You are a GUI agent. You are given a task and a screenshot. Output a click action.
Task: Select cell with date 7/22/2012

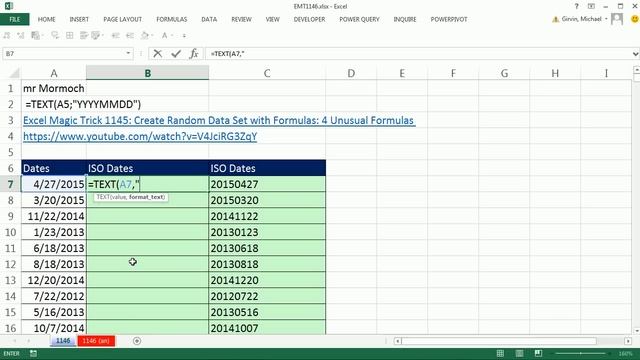click(54, 296)
